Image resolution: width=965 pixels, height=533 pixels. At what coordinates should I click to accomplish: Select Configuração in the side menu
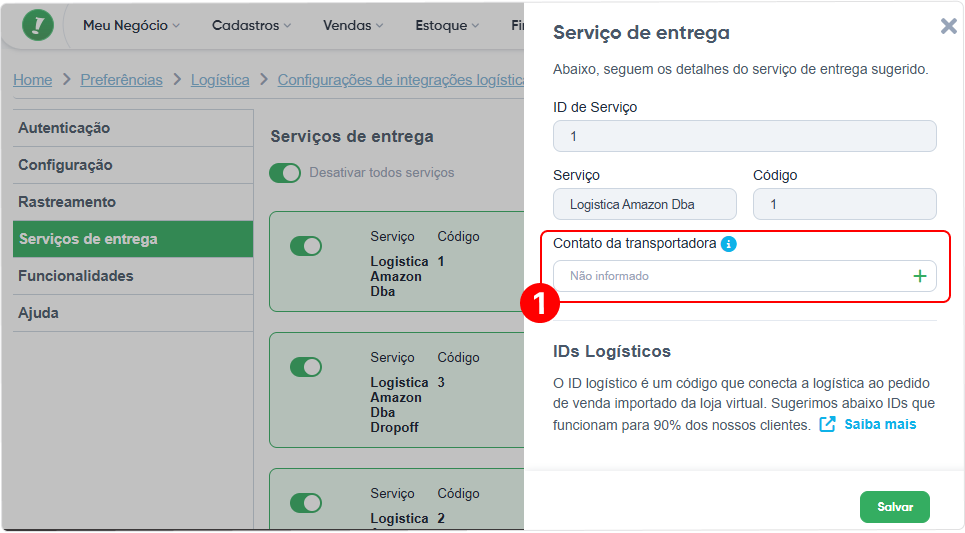[x=133, y=165]
